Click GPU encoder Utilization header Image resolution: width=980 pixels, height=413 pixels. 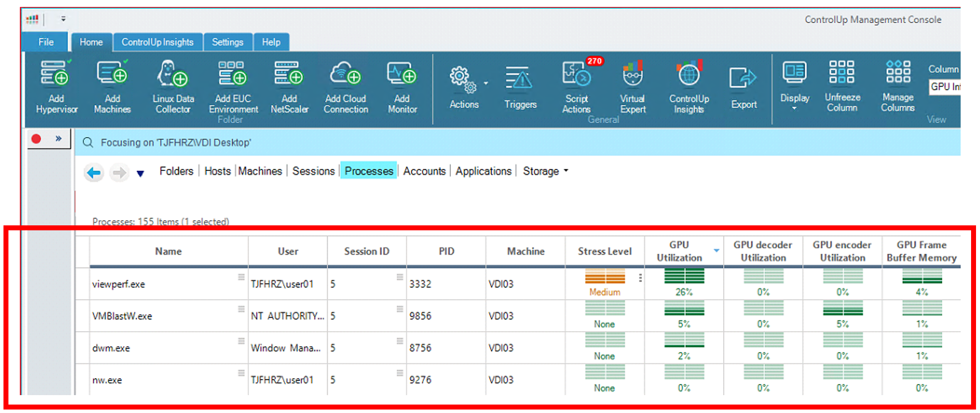[x=842, y=251]
